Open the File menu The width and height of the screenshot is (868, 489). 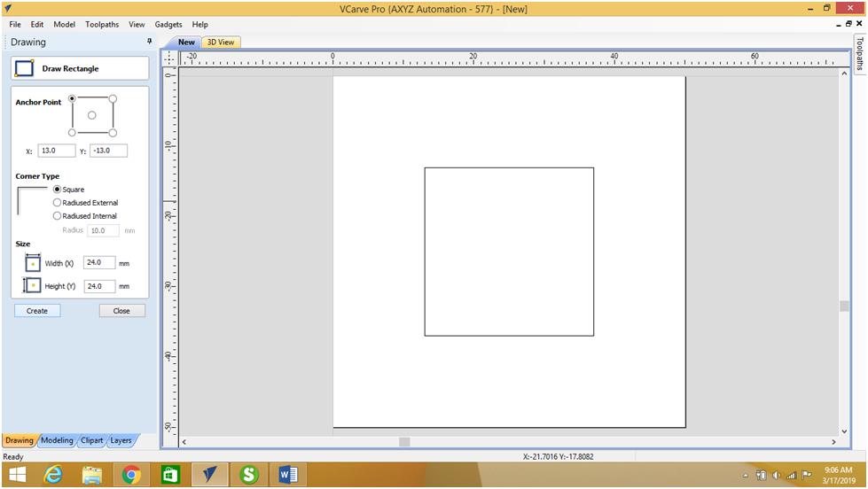tap(15, 24)
